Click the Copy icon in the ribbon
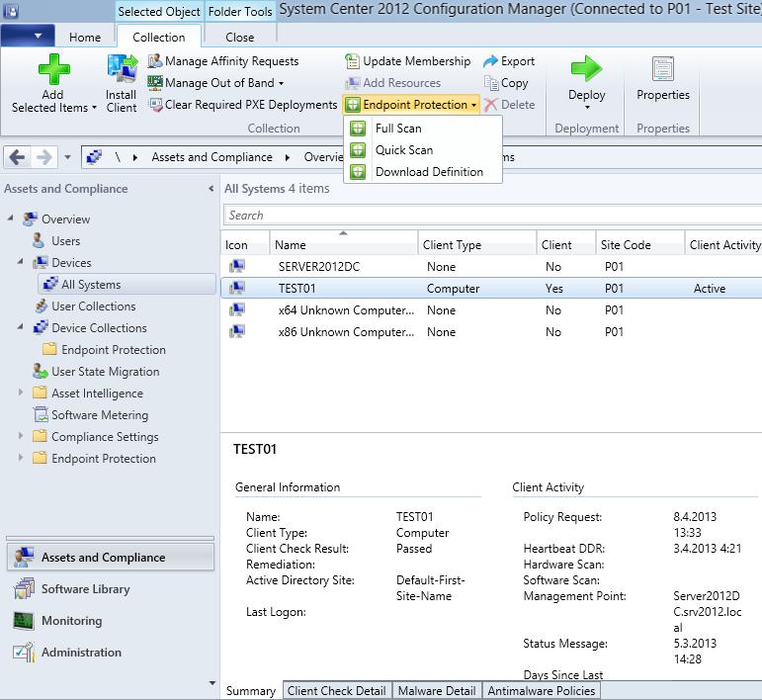The height and width of the screenshot is (700, 762). (x=491, y=83)
